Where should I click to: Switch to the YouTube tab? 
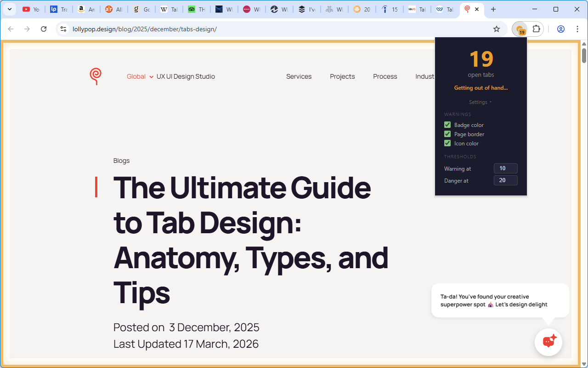[x=31, y=9]
